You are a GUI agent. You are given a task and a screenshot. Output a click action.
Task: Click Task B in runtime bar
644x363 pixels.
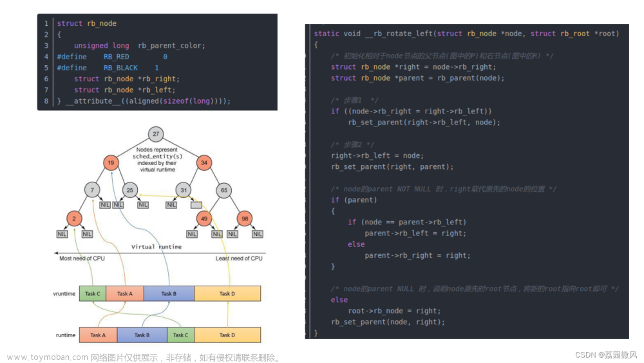point(142,335)
